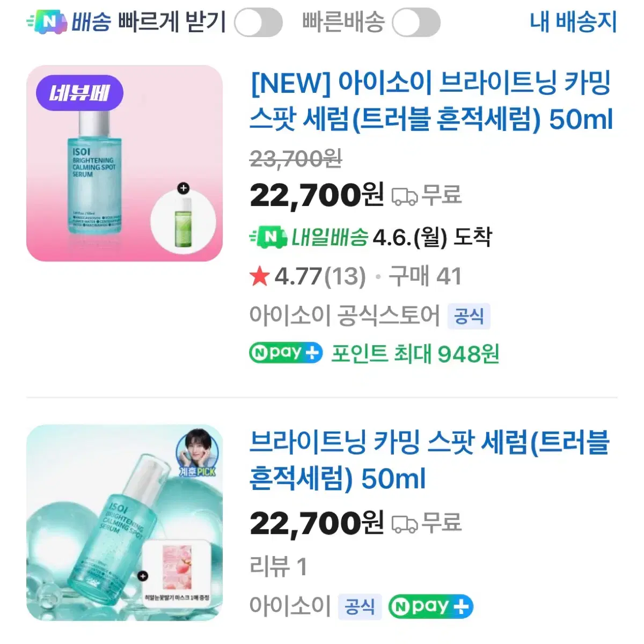Click the 공식 badge next to 아이소이 공식스토어
This screenshot has width=644, height=644.
[x=469, y=316]
